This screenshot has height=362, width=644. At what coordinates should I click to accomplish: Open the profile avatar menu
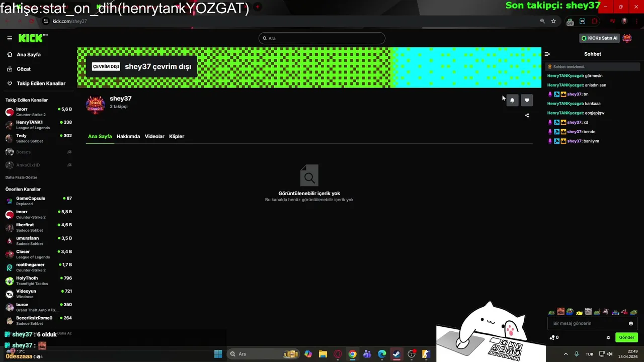(627, 38)
